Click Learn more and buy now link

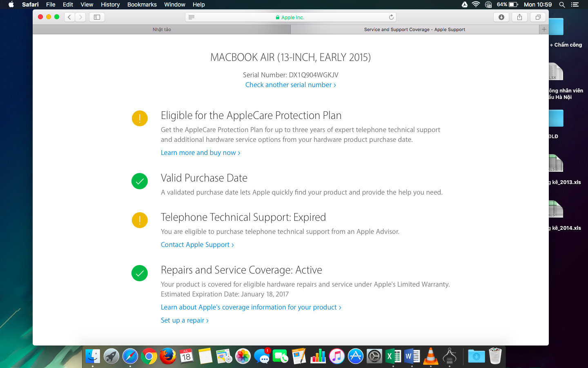[x=200, y=153]
